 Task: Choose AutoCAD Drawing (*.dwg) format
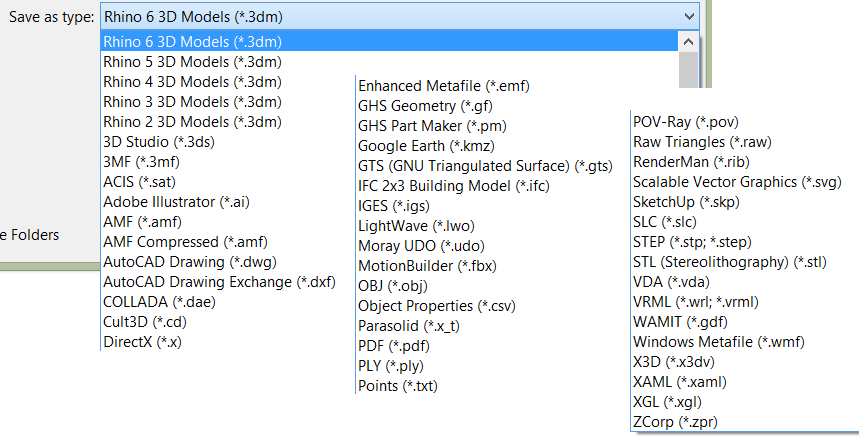click(x=190, y=262)
